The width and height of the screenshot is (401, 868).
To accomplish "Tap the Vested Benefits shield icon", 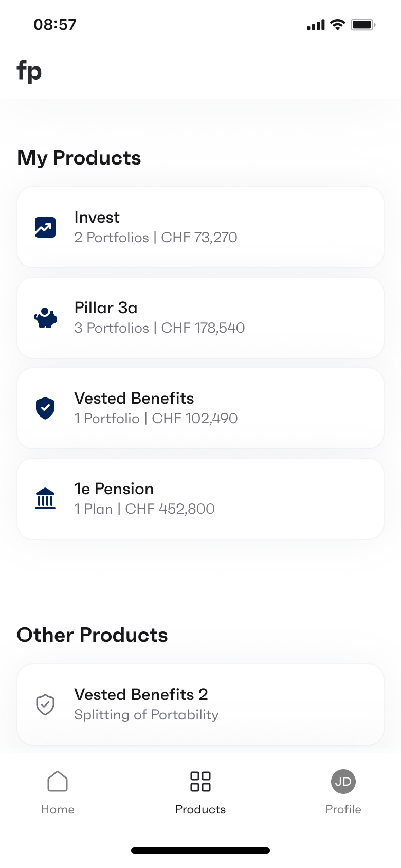I will [x=45, y=408].
